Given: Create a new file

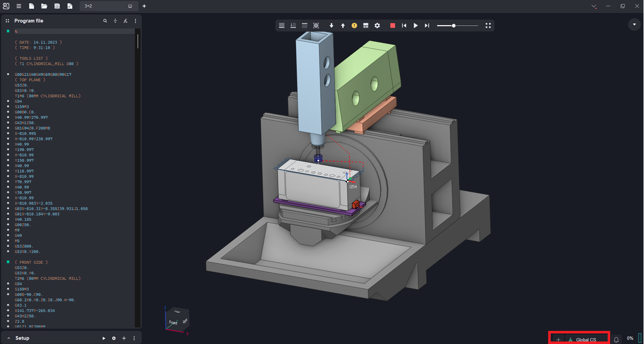Looking at the screenshot, I should (31, 6).
